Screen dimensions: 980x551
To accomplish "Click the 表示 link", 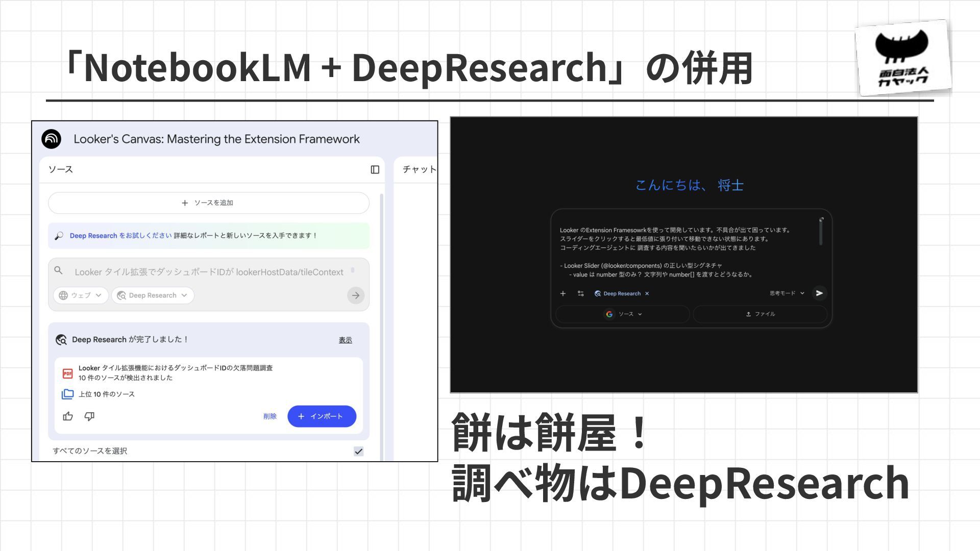I will click(x=345, y=340).
